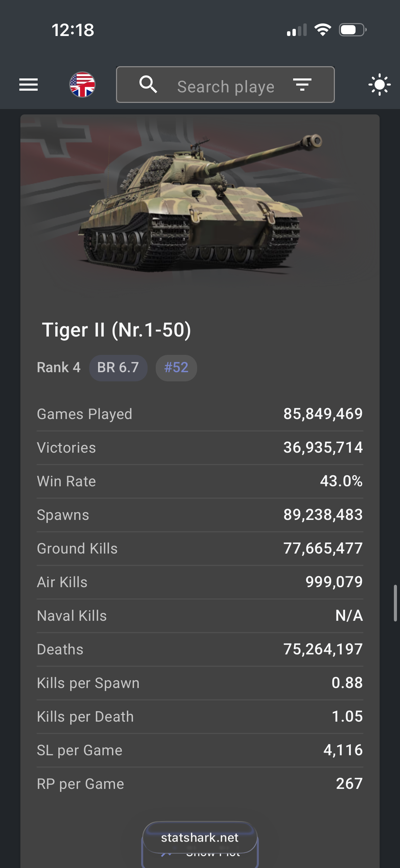Select the Win Rate 43.0% value

click(x=341, y=481)
